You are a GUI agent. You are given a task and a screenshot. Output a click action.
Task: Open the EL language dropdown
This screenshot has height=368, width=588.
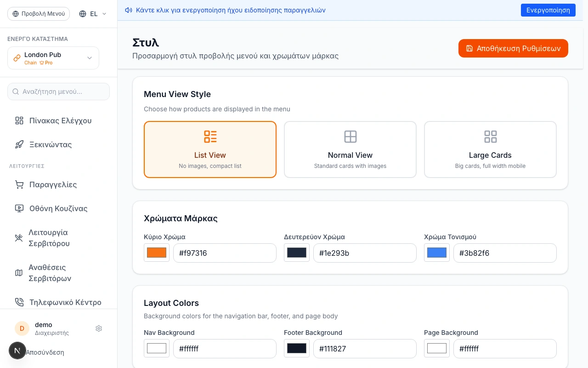tap(93, 14)
